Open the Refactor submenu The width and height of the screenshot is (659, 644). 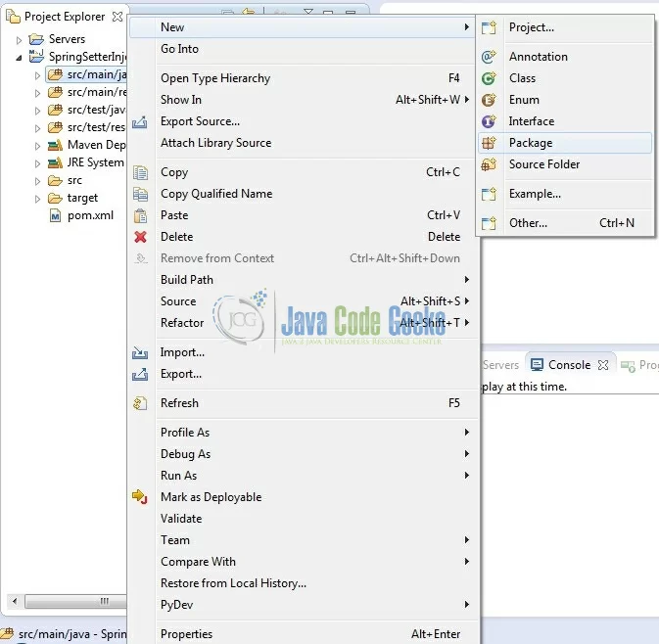click(303, 323)
